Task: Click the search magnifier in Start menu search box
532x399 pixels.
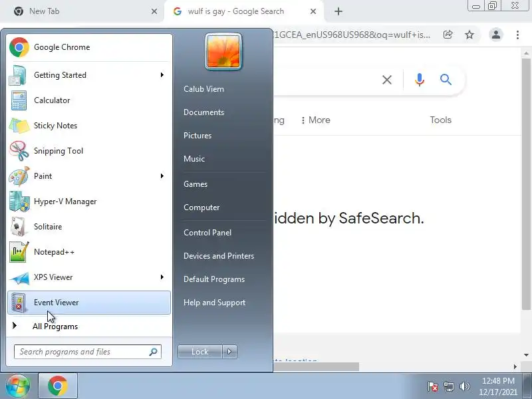Action: click(x=154, y=352)
